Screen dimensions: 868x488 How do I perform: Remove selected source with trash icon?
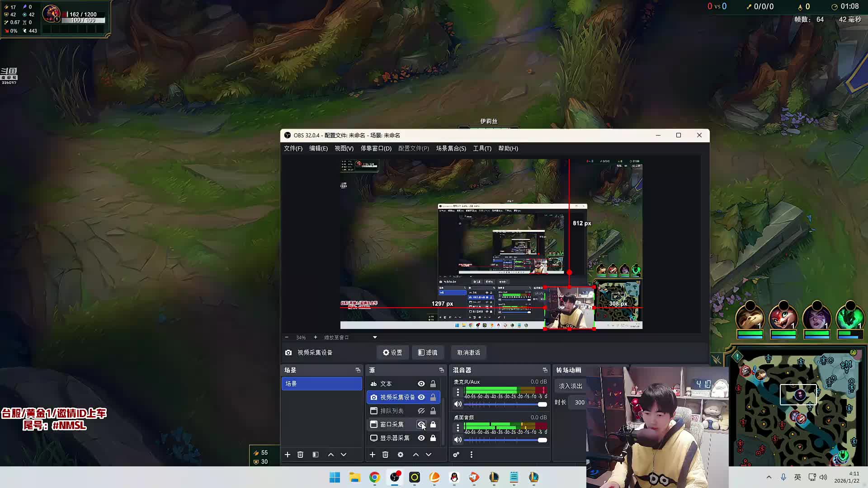tap(385, 455)
